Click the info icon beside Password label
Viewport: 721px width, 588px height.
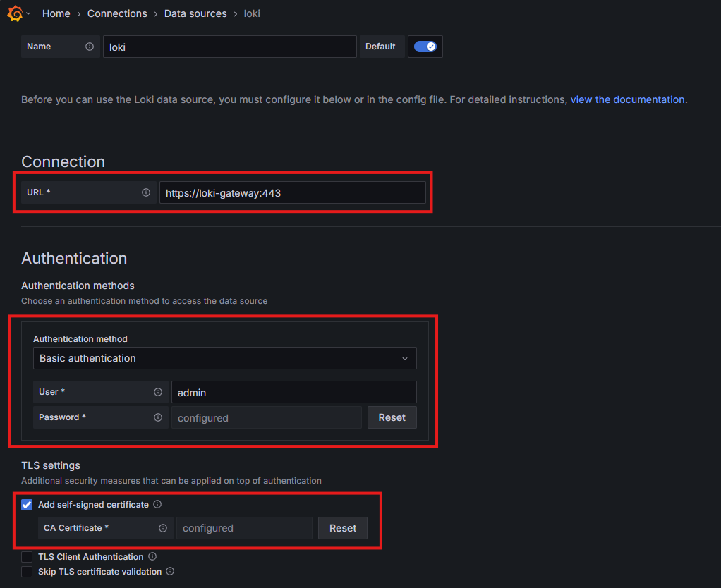pyautogui.click(x=158, y=417)
